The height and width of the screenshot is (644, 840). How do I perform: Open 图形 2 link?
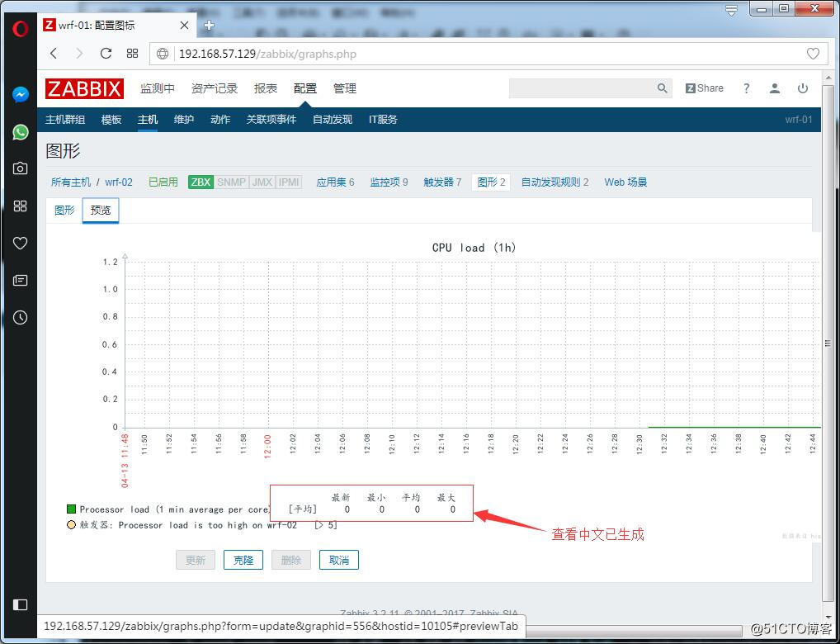[491, 182]
